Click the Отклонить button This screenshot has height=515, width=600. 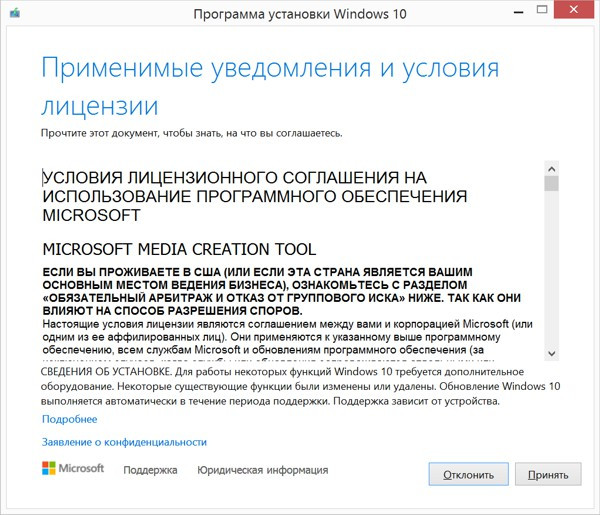click(x=468, y=474)
